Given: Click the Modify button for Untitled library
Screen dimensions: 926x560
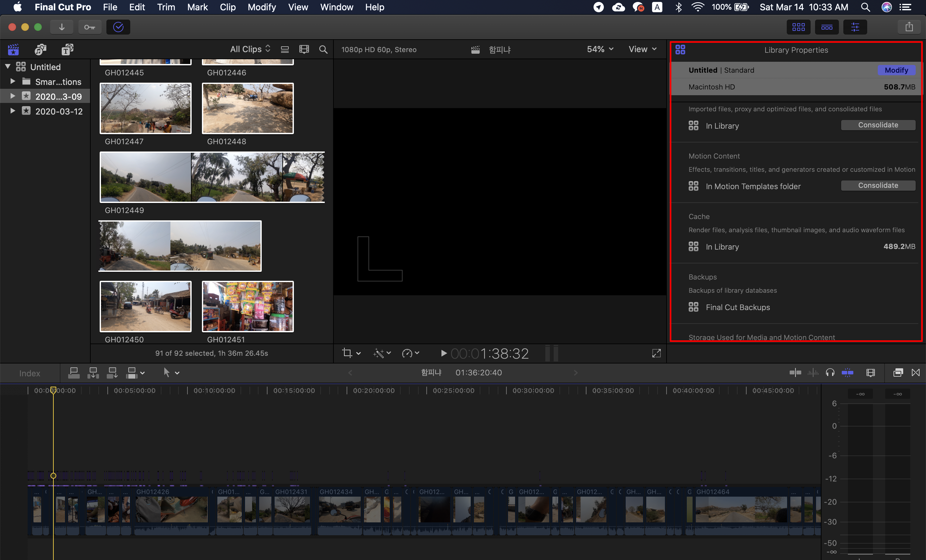Looking at the screenshot, I should tap(896, 70).
